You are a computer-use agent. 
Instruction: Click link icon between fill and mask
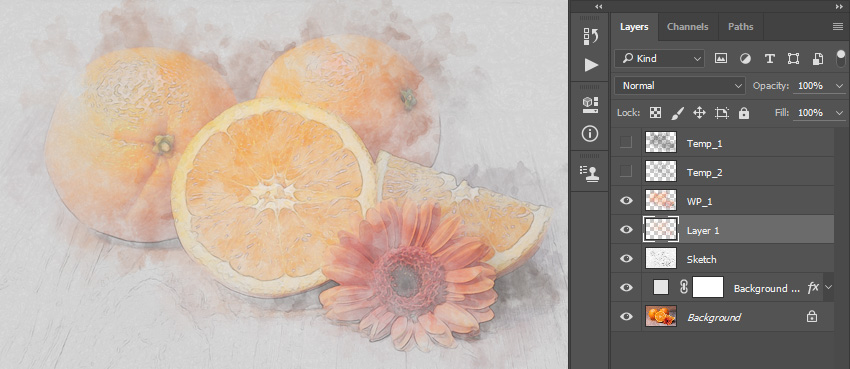click(684, 288)
